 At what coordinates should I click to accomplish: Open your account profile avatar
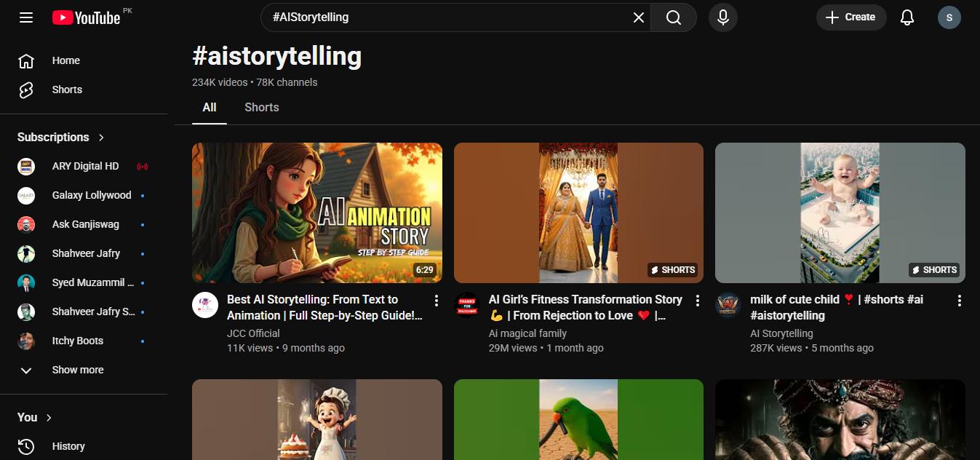point(949,17)
